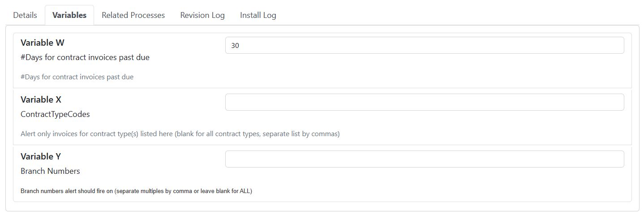Click the 'Alert only invoices' help text
The image size is (644, 215).
coord(180,134)
